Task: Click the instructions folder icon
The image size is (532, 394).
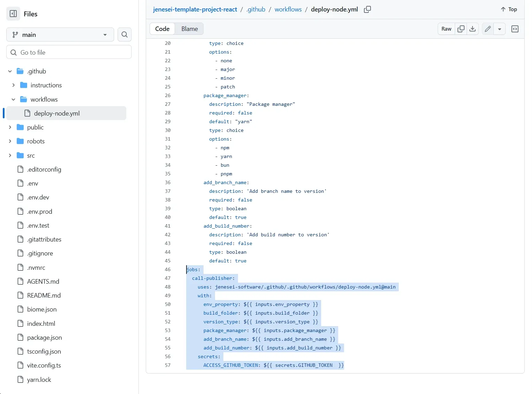Action: click(x=24, y=85)
